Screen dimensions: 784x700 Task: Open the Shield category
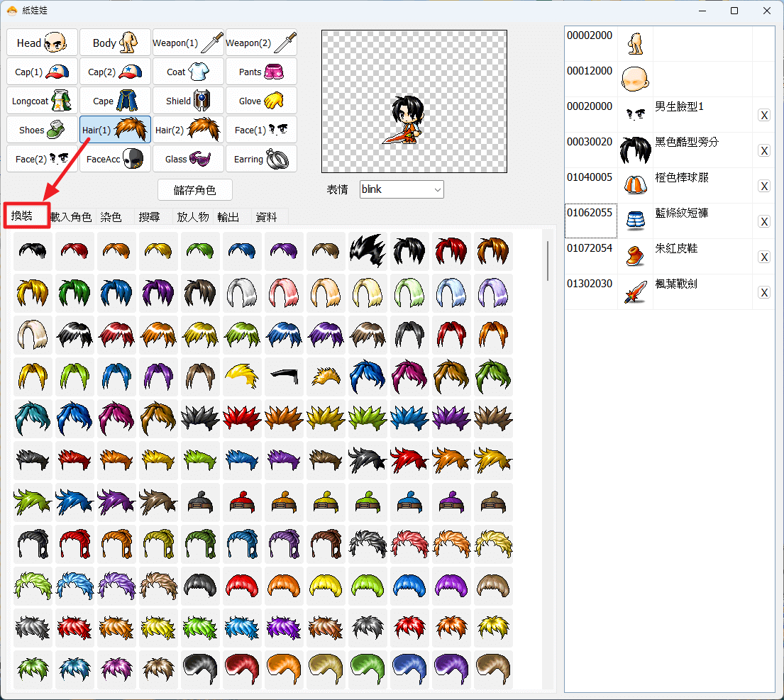tap(188, 101)
